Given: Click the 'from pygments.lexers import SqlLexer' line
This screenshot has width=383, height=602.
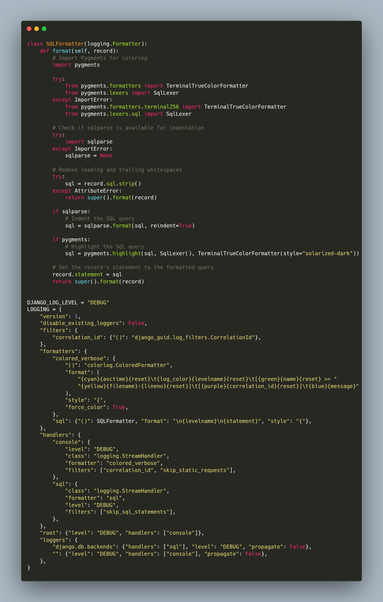Looking at the screenshot, I should click(x=122, y=93).
